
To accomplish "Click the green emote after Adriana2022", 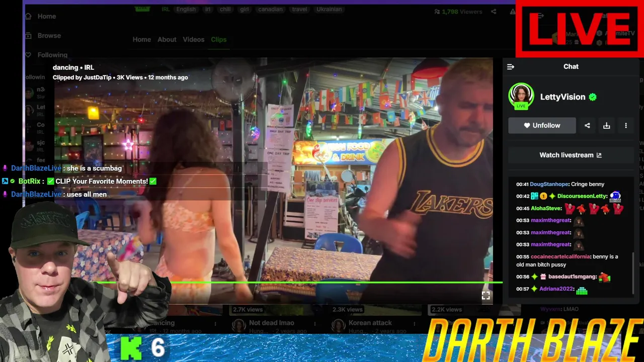I will pos(582,290).
